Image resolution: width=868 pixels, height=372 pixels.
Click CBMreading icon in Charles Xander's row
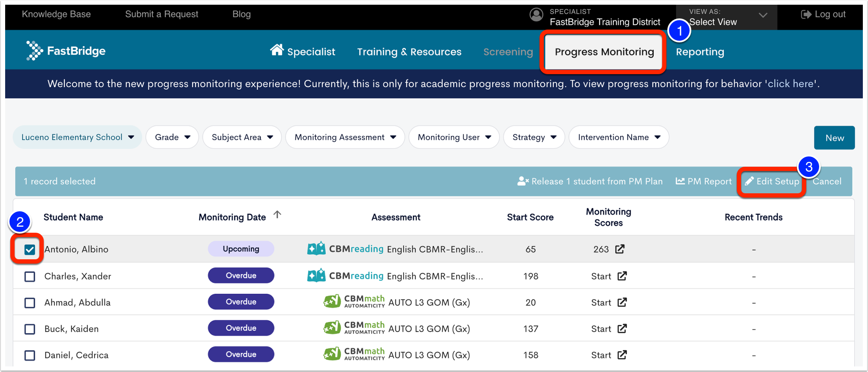pyautogui.click(x=316, y=276)
